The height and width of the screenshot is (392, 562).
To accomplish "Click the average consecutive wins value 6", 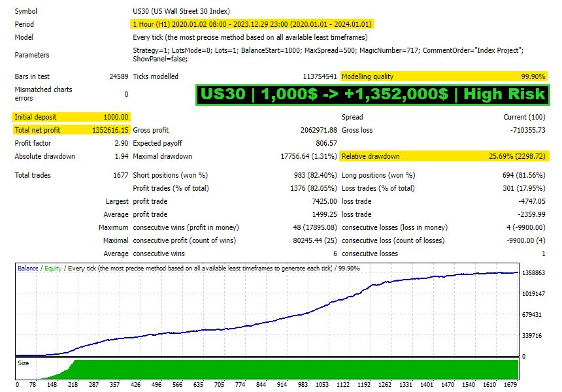I will (x=335, y=253).
